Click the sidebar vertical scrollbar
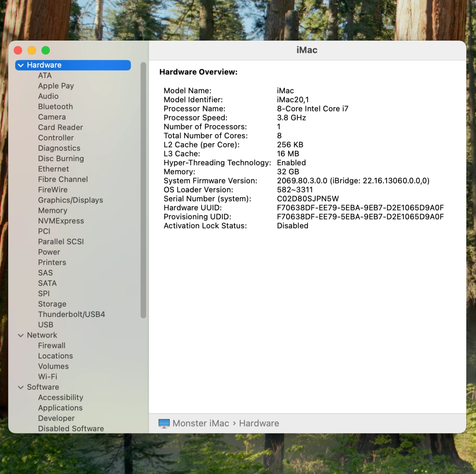This screenshot has height=474, width=476. (x=143, y=190)
